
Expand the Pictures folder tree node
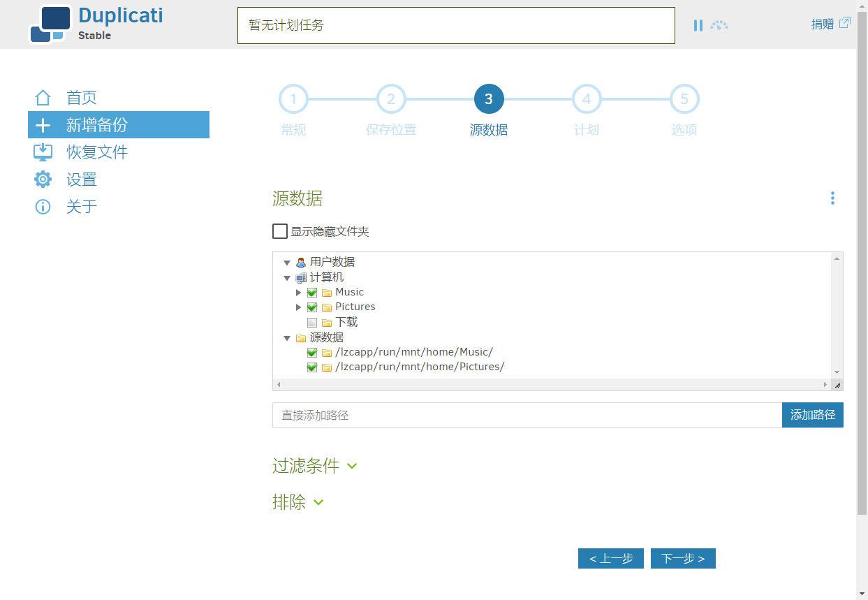299,307
